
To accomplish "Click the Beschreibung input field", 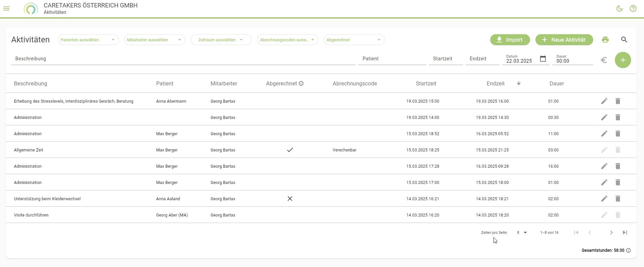I will pos(183,59).
